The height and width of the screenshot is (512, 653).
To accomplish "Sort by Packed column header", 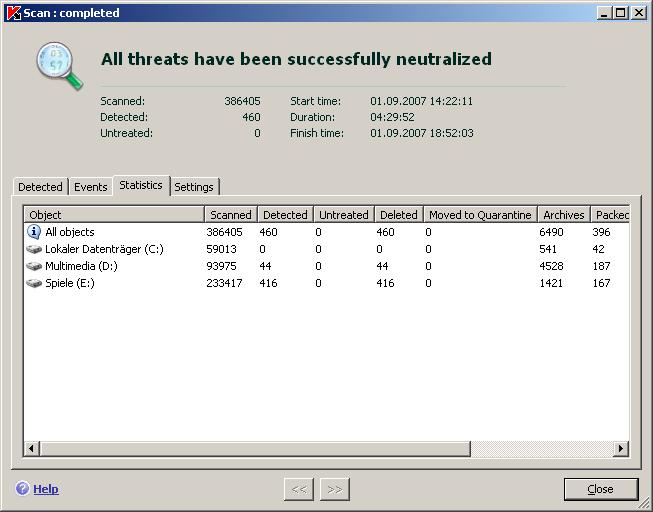I will (610, 215).
